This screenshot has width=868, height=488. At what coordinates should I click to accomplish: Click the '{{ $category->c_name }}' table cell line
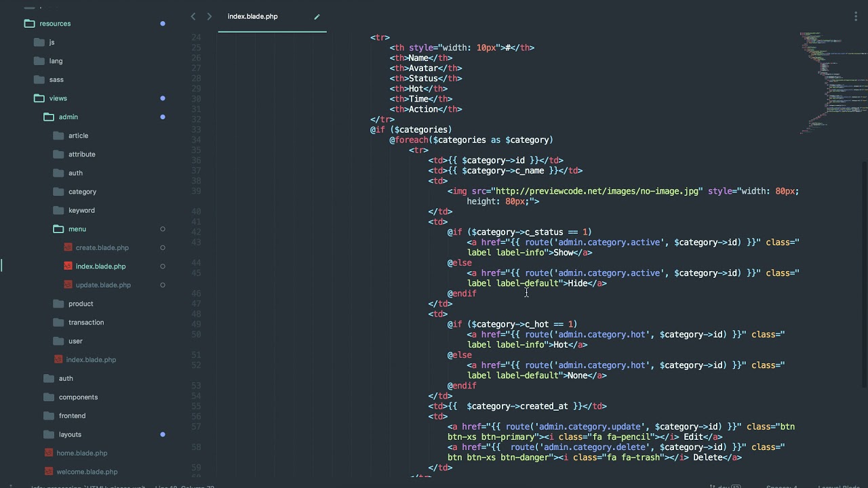pyautogui.click(x=505, y=171)
